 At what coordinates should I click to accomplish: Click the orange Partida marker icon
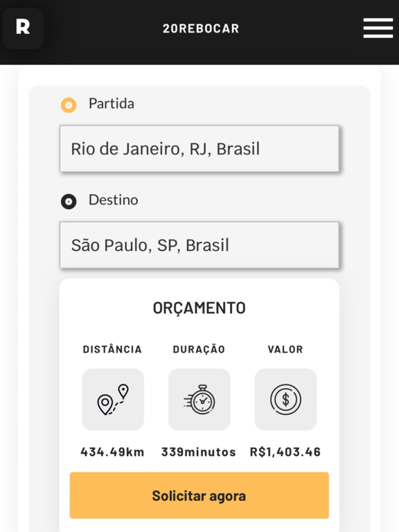pyautogui.click(x=69, y=105)
